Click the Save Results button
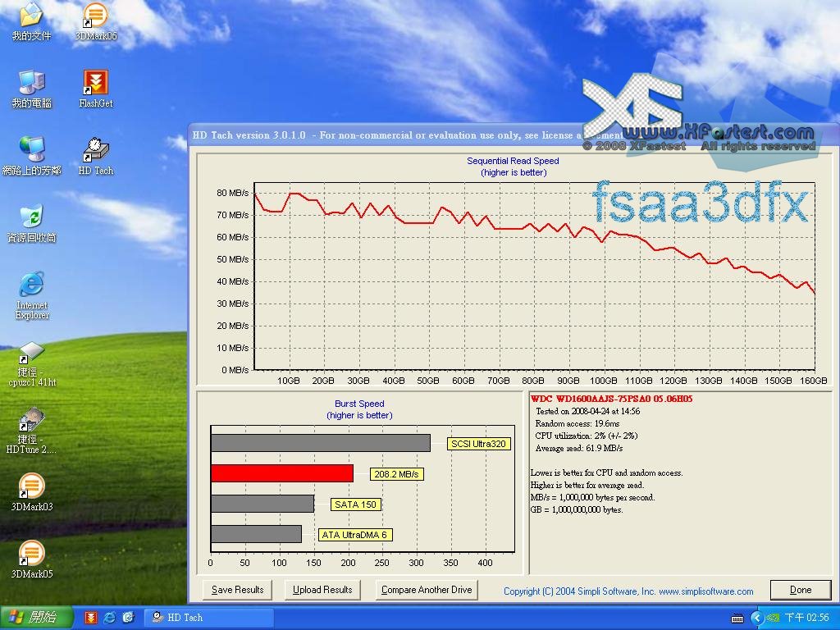Viewport: 840px width, 630px height. click(x=238, y=590)
